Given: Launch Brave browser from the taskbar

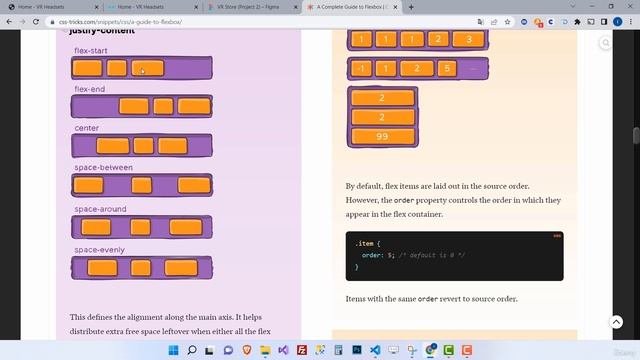Looking at the screenshot, I should (247, 350).
